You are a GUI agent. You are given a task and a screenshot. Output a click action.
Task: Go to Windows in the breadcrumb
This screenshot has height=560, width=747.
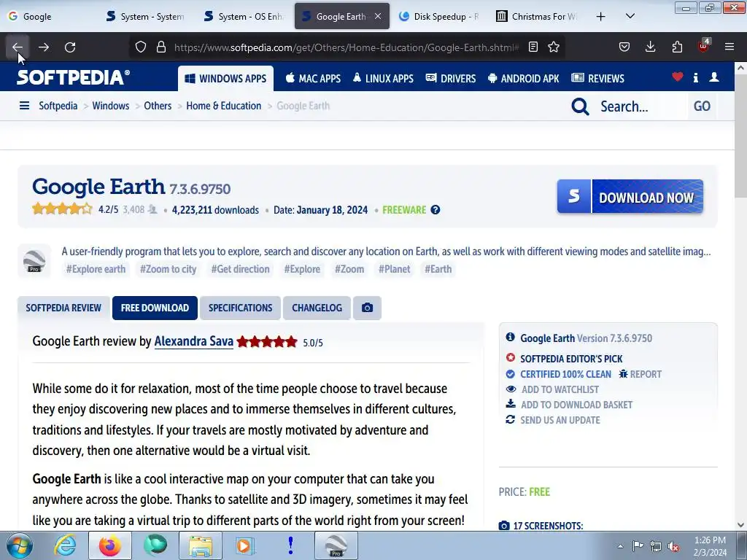(111, 106)
